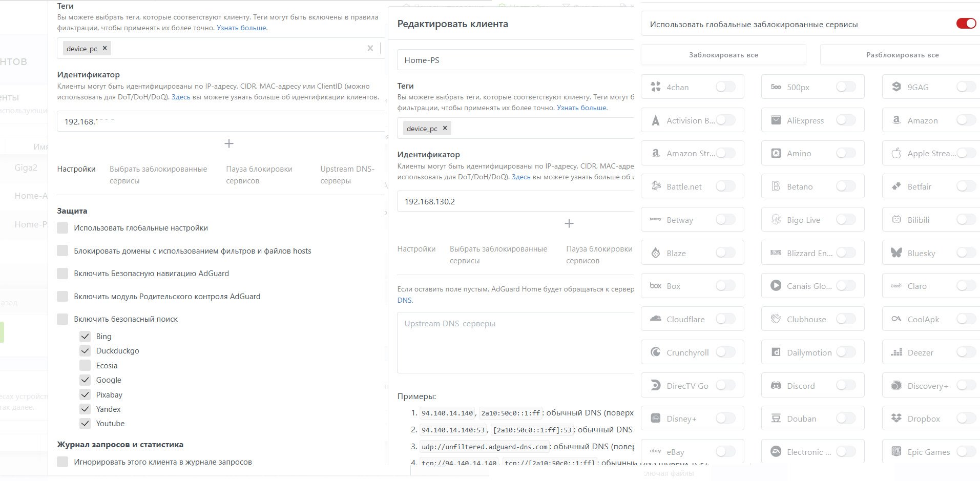Click the Dropbox logo icon
The height and width of the screenshot is (481, 980).
coord(896,419)
